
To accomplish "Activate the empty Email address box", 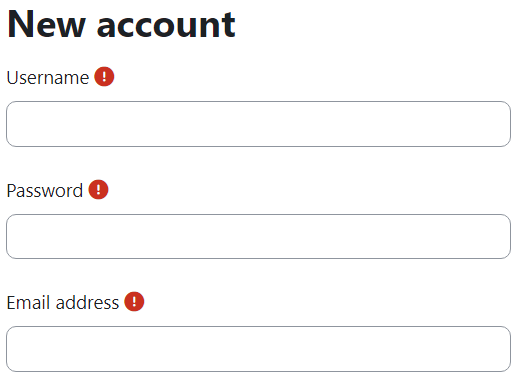I will [x=258, y=349].
